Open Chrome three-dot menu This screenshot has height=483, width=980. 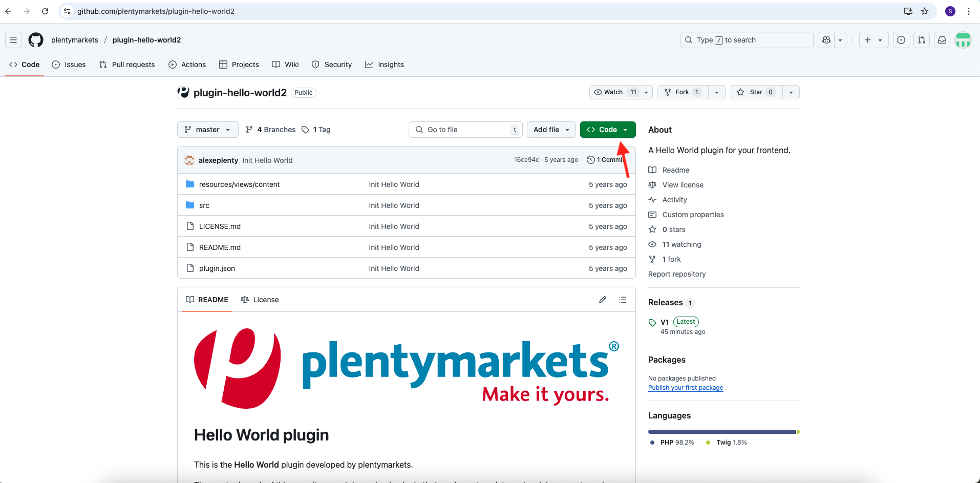(969, 11)
